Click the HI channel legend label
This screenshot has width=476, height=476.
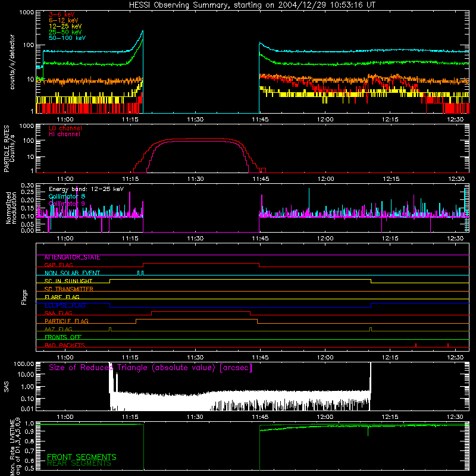[x=64, y=134]
